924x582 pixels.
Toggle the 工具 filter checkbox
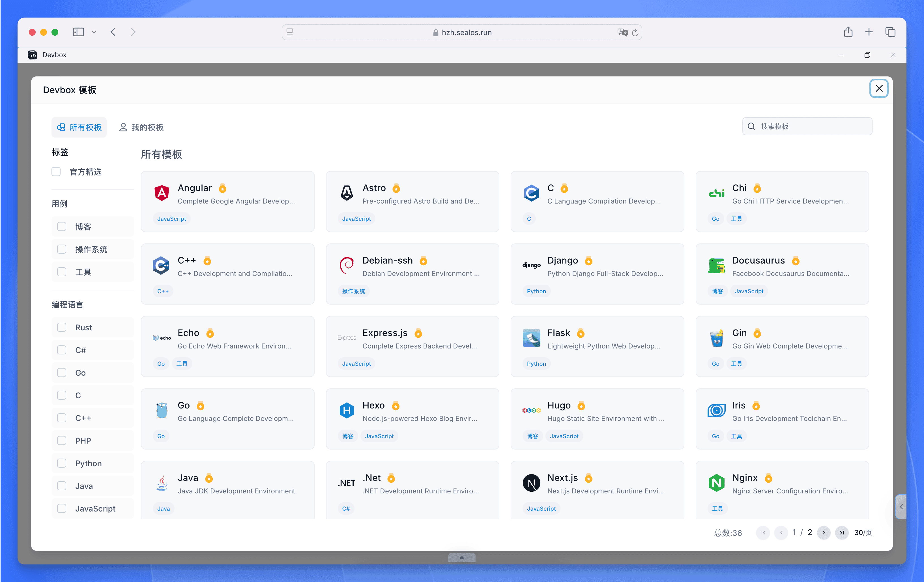pyautogui.click(x=61, y=272)
